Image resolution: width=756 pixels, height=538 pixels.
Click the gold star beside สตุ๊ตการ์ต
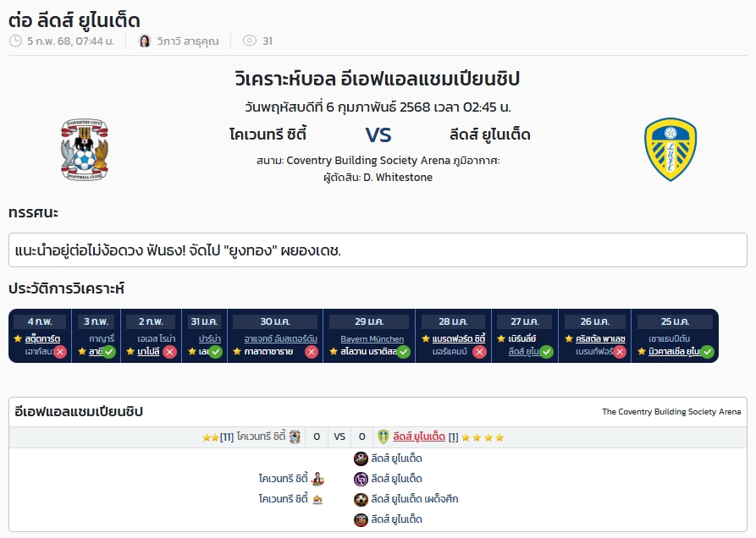[x=18, y=338]
